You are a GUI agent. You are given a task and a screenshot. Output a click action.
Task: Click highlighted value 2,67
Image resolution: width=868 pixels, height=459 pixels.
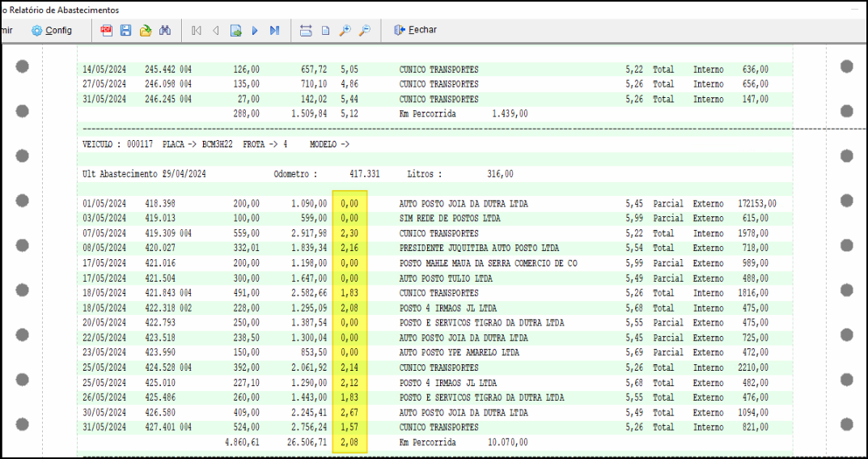coord(349,413)
